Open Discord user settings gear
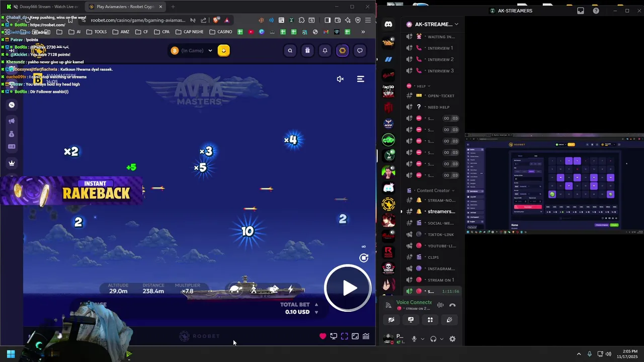 pos(452,339)
